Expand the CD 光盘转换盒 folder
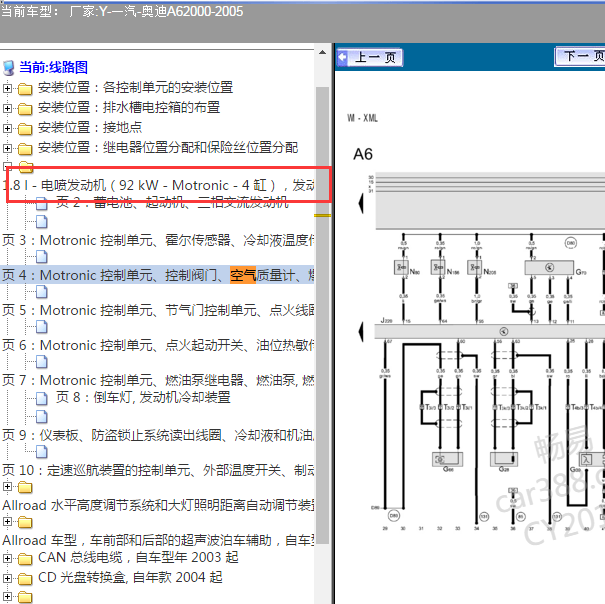Screen dimensions: 605x604 [x=7, y=578]
